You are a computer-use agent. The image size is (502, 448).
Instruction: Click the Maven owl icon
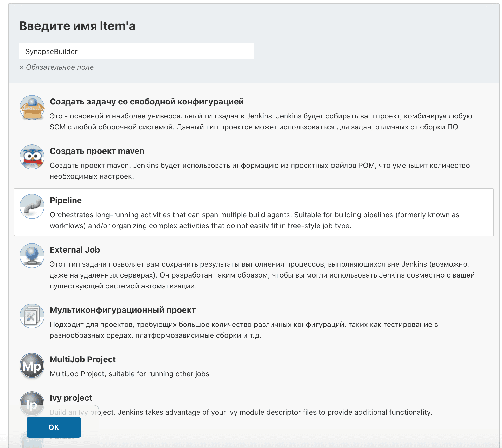coord(32,157)
